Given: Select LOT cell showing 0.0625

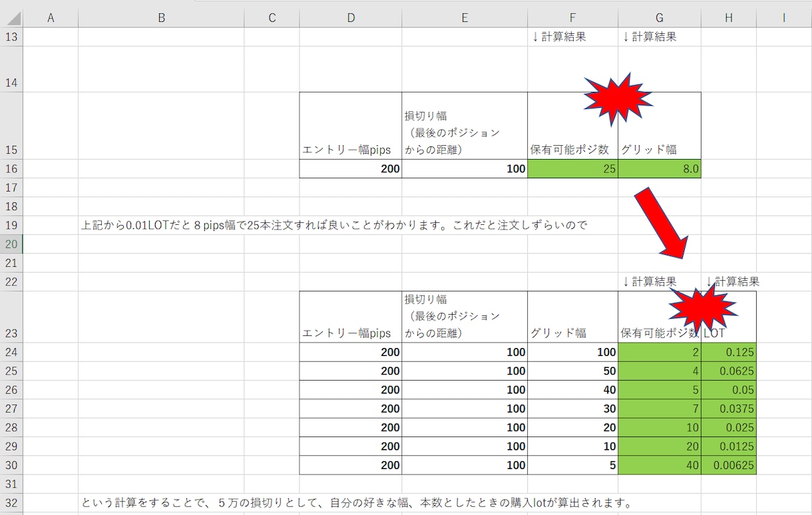Looking at the screenshot, I should (x=728, y=371).
